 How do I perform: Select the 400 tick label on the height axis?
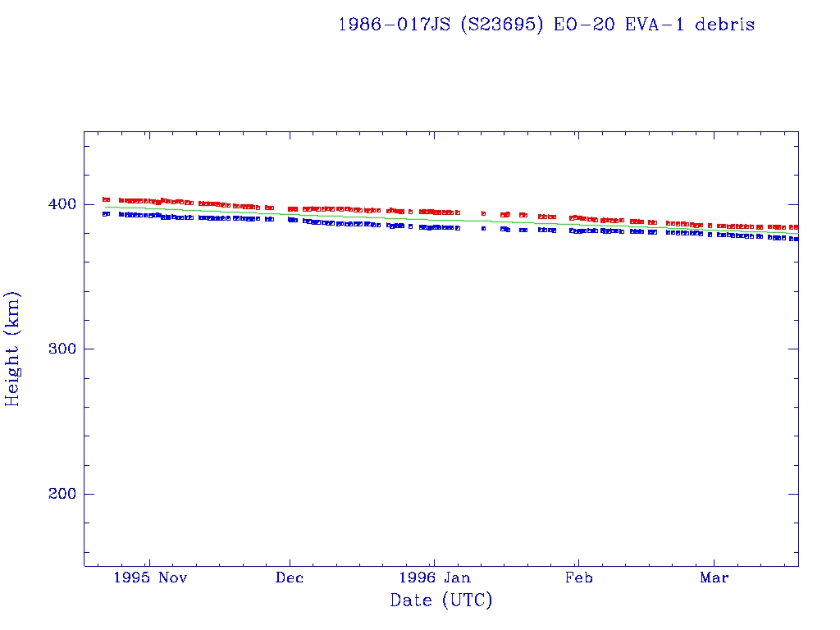(61, 204)
